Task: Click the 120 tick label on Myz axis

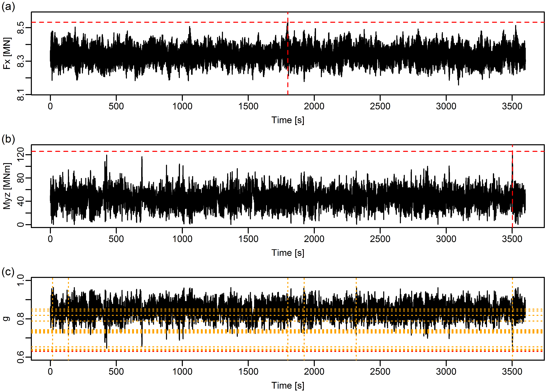Action: (x=21, y=154)
